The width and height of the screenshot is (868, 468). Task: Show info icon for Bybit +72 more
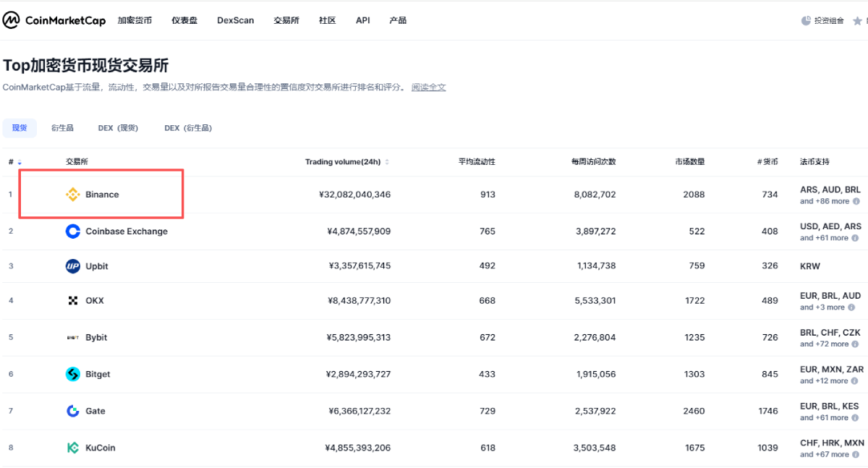(855, 344)
